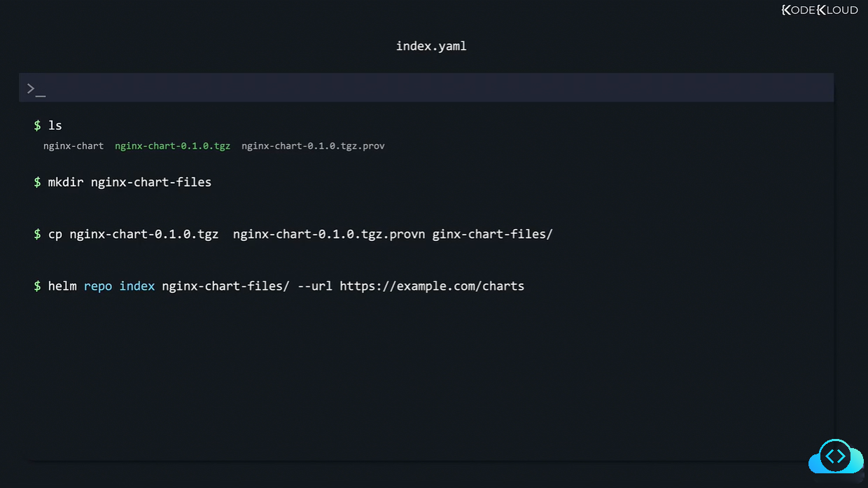The height and width of the screenshot is (488, 868).
Task: Click the KodeKloud logo in the corner
Action: (x=819, y=10)
